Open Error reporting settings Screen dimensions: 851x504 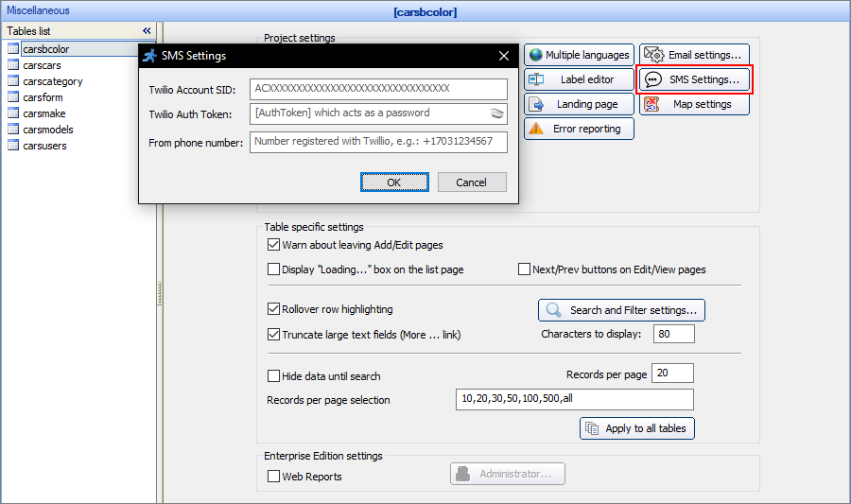[579, 129]
